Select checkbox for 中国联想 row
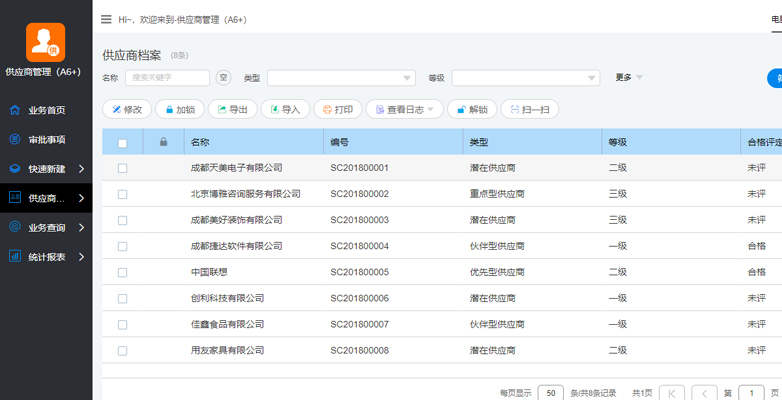The height and width of the screenshot is (400, 782). pyautogui.click(x=123, y=272)
